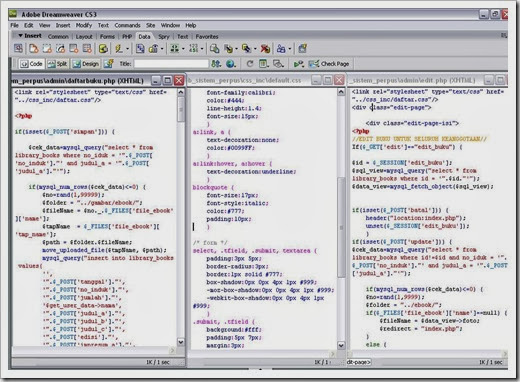Open the Modify menu
The image size is (520, 382).
(84, 25)
